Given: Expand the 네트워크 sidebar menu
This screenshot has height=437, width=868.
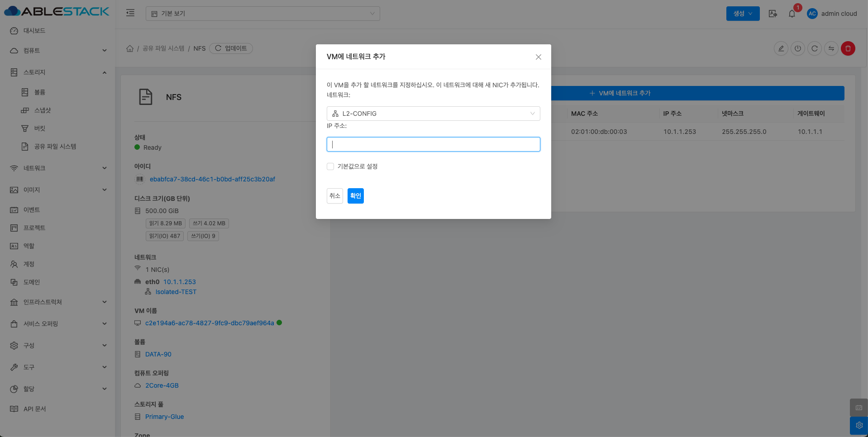Looking at the screenshot, I should click(58, 168).
